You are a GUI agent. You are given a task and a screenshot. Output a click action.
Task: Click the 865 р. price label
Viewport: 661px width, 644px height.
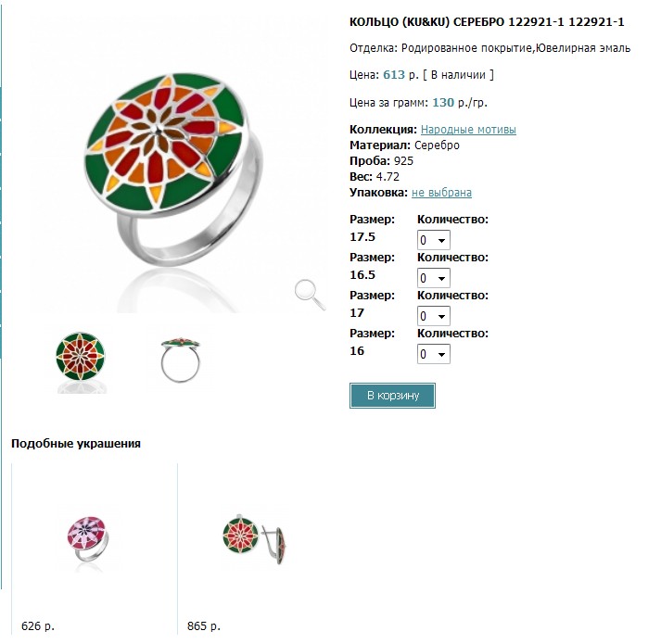click(x=204, y=626)
